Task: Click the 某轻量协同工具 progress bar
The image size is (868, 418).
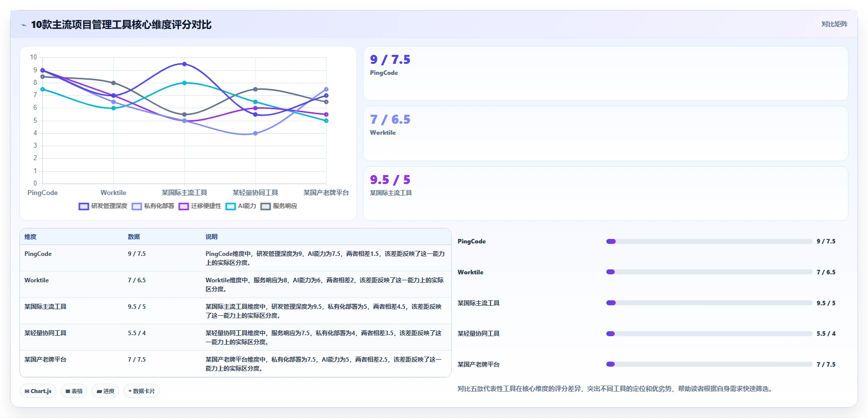Action: (709, 334)
